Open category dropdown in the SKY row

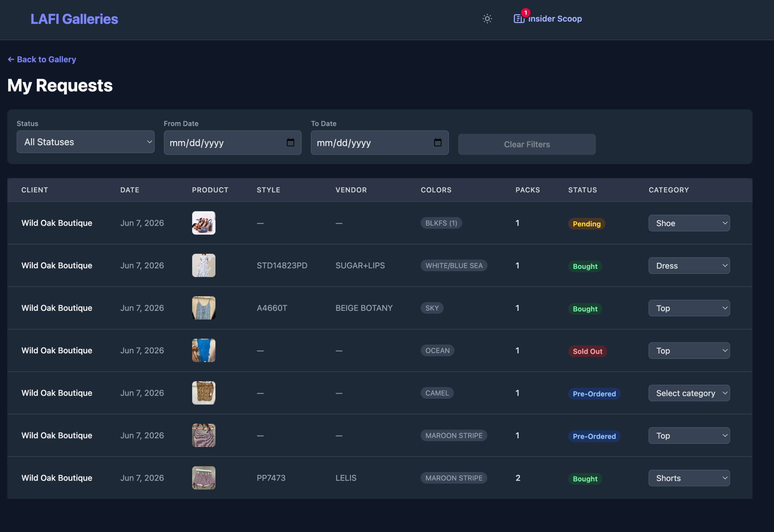pyautogui.click(x=689, y=308)
